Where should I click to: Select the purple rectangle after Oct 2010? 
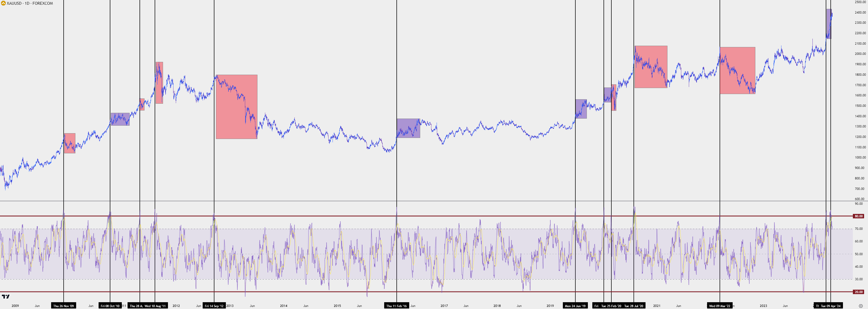[x=120, y=119]
